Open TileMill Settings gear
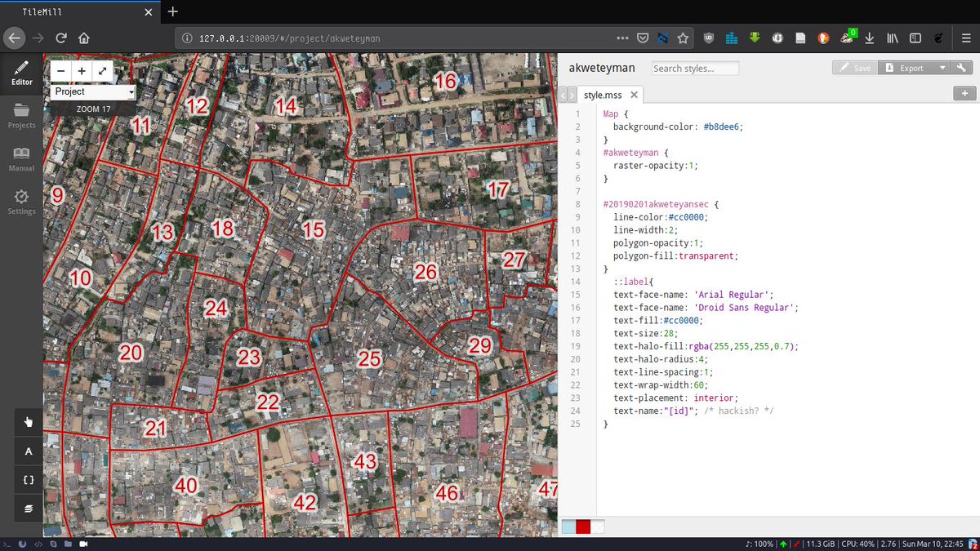The width and height of the screenshot is (980, 551). click(21, 202)
